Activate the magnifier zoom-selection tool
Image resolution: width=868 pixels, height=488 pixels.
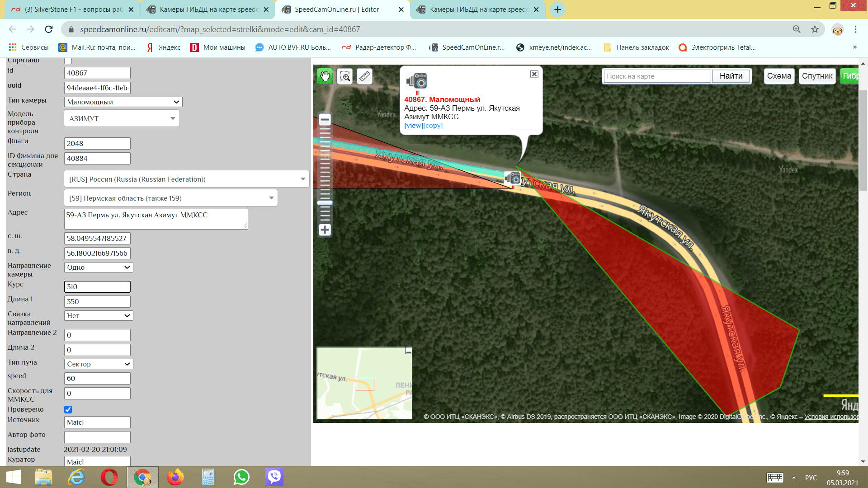tap(345, 76)
